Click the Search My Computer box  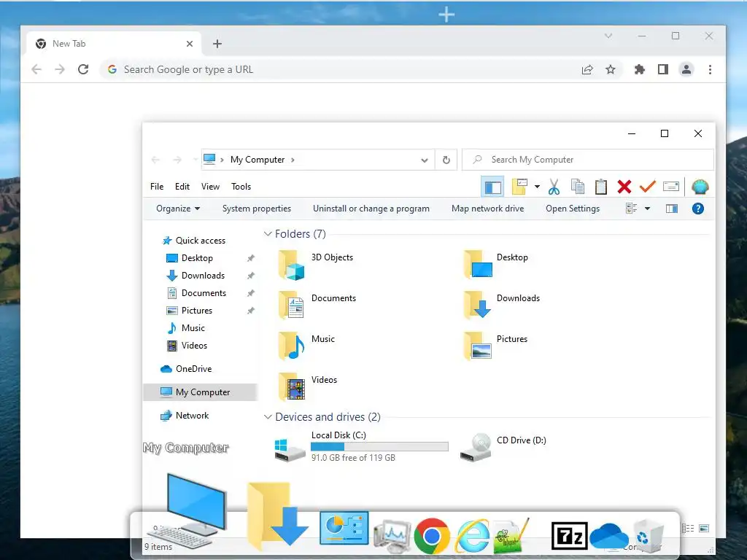[x=588, y=160]
